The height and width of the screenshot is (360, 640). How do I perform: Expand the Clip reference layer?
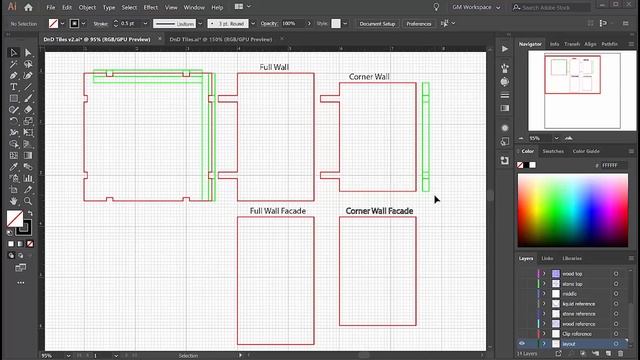click(x=544, y=334)
